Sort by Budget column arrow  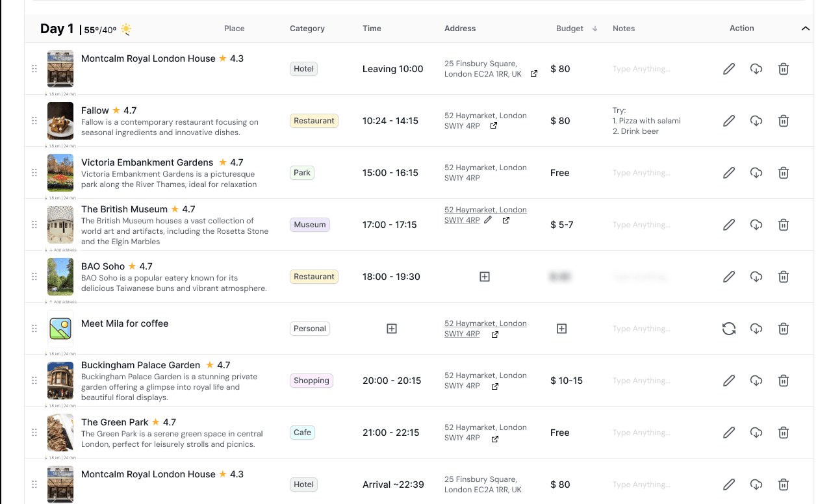coord(594,29)
